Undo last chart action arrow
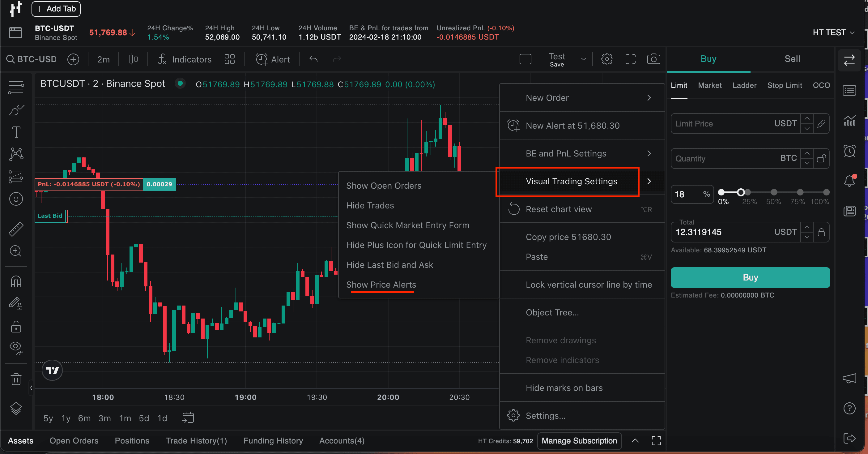The image size is (868, 454). click(313, 59)
